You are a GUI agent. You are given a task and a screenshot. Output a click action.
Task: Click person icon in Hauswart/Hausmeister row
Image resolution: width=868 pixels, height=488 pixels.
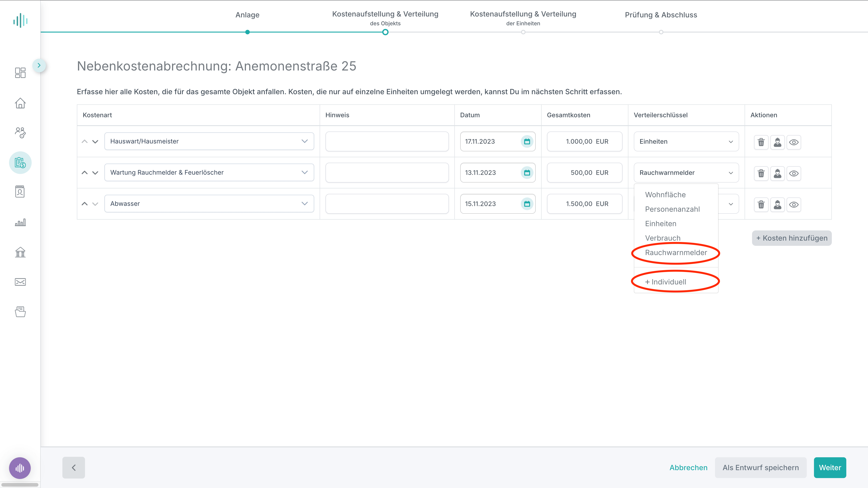tap(777, 142)
